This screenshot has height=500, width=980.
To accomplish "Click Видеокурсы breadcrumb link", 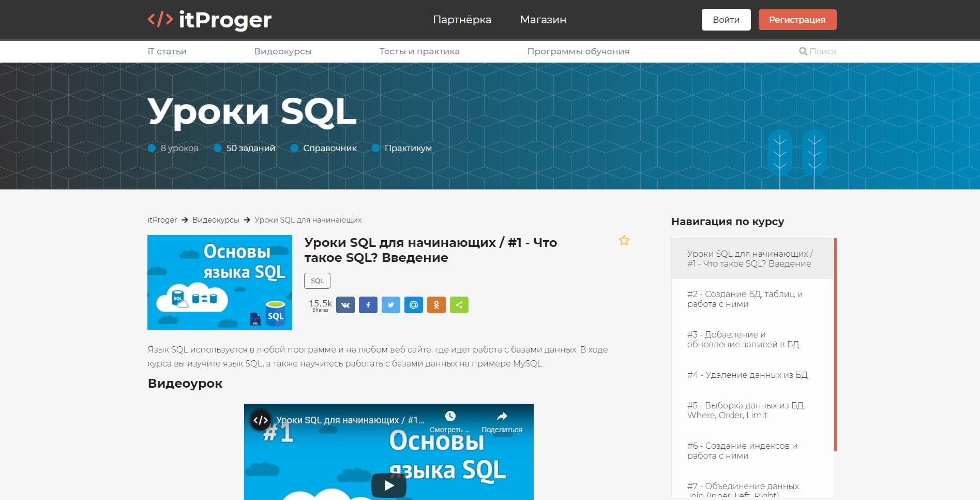I will pos(216,220).
